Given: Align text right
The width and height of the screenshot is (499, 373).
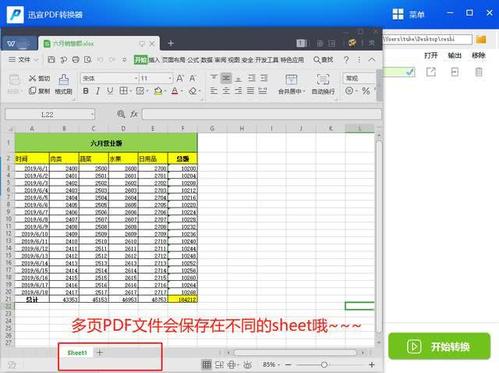Looking at the screenshot, I should 238,91.
